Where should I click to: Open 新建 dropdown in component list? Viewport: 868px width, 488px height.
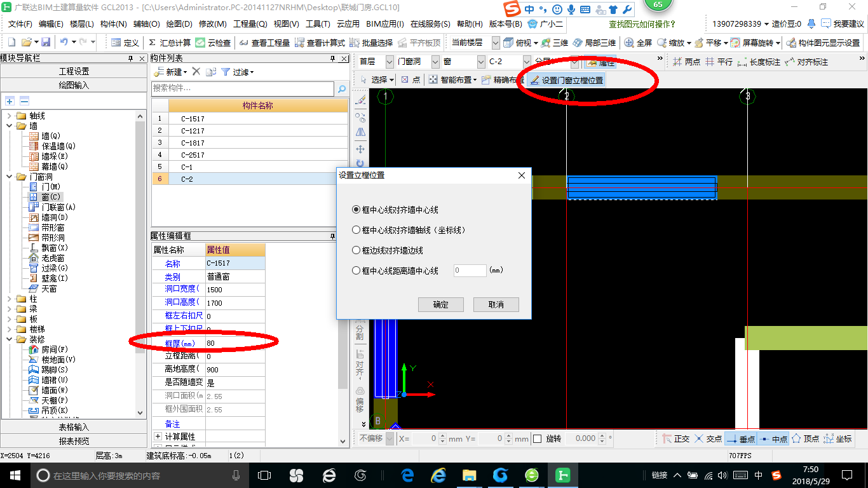pos(172,72)
